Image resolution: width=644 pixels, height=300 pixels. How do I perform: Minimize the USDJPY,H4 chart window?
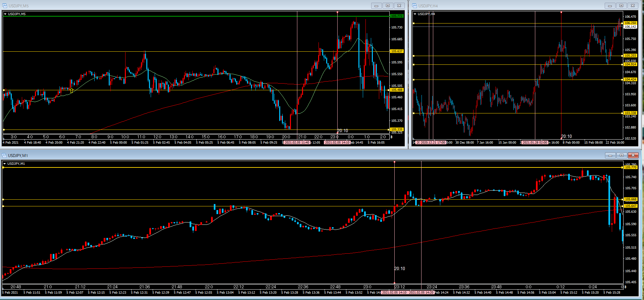tap(610, 6)
